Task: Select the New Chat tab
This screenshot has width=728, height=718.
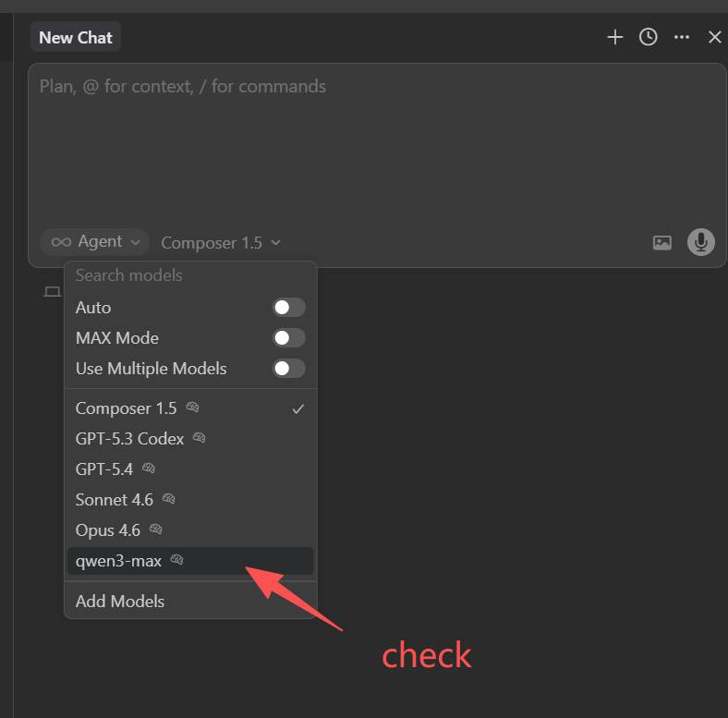Action: [76, 37]
